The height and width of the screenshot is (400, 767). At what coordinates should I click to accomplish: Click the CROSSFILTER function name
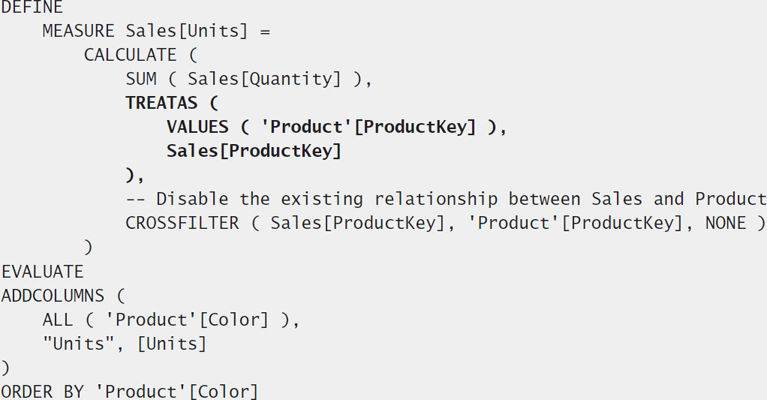(x=182, y=223)
